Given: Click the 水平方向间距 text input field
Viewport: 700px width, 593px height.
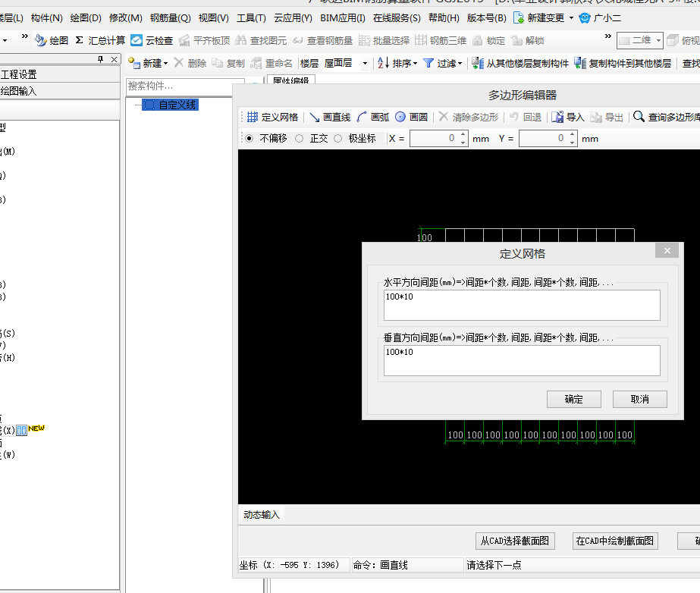Looking at the screenshot, I should [x=522, y=305].
